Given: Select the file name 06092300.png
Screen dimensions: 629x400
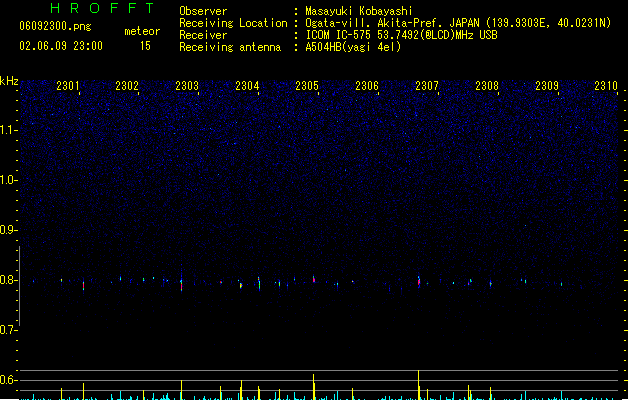Looking at the screenshot, I should 55,26.
